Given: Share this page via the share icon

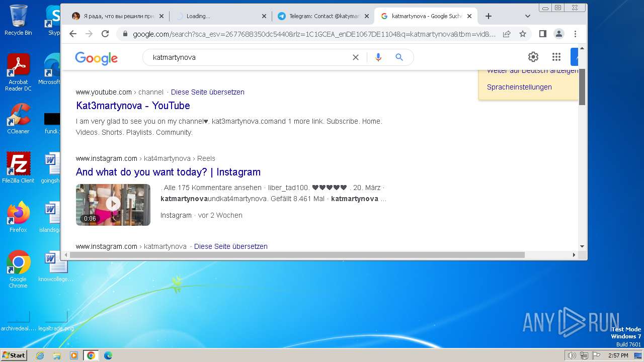Looking at the screenshot, I should click(x=507, y=34).
